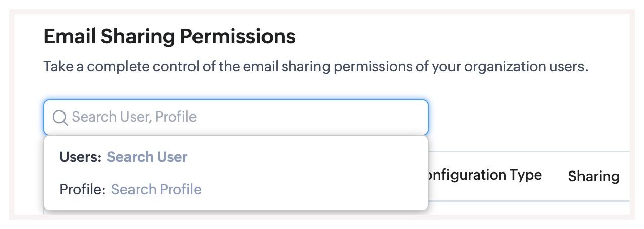Choose the blue Search Profile text
This screenshot has width=644, height=229.
click(156, 189)
